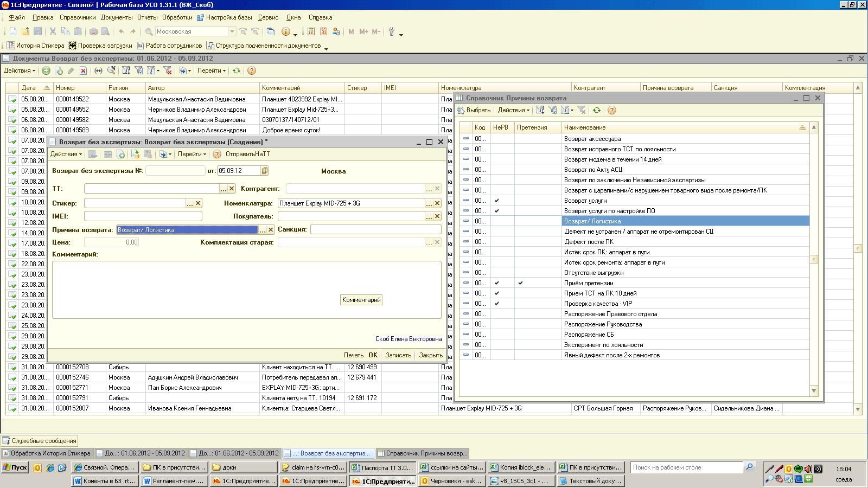Click НеРВ checkmark for Возврат услуги

[496, 201]
